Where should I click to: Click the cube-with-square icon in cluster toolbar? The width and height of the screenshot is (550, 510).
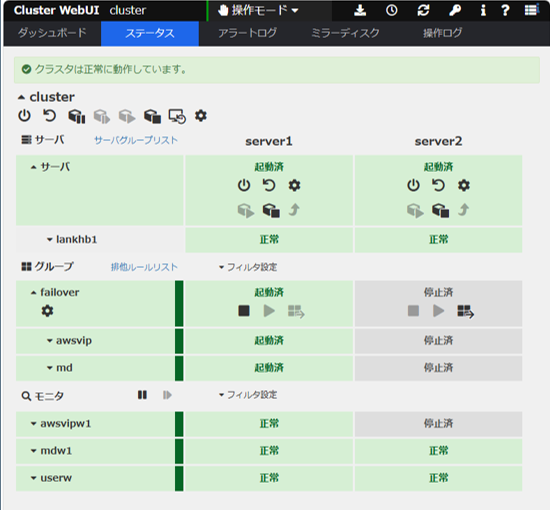(152, 116)
